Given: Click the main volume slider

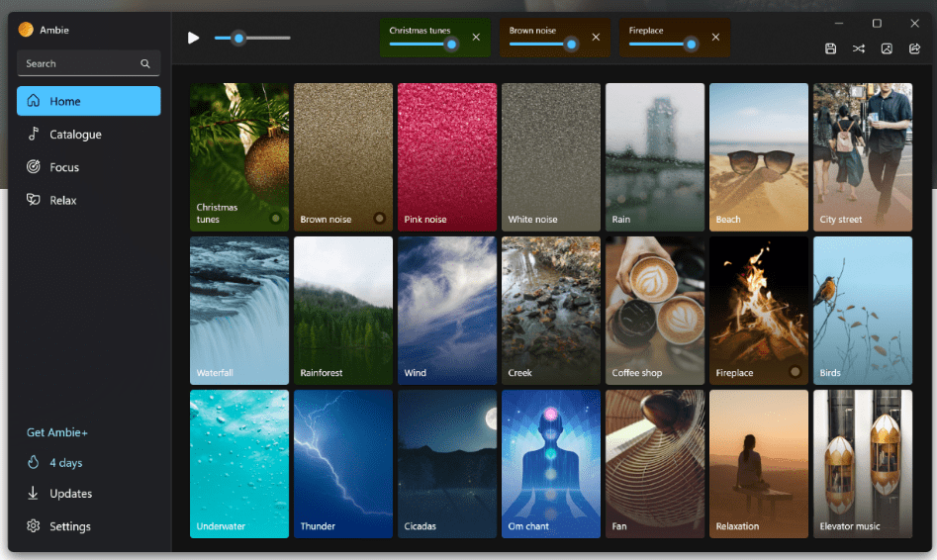Looking at the screenshot, I should pos(252,38).
